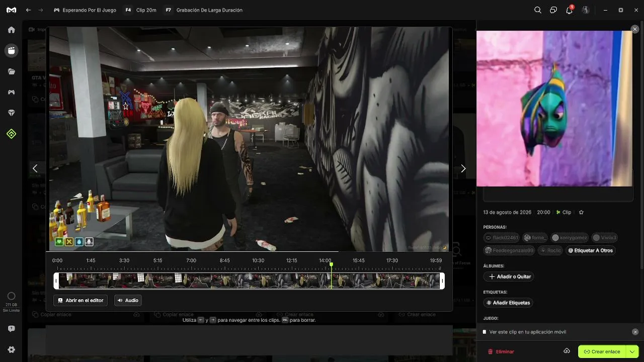Viewport: 644px width, 362px height.
Task: Open the gem premium sidebar icon
Action: click(11, 113)
